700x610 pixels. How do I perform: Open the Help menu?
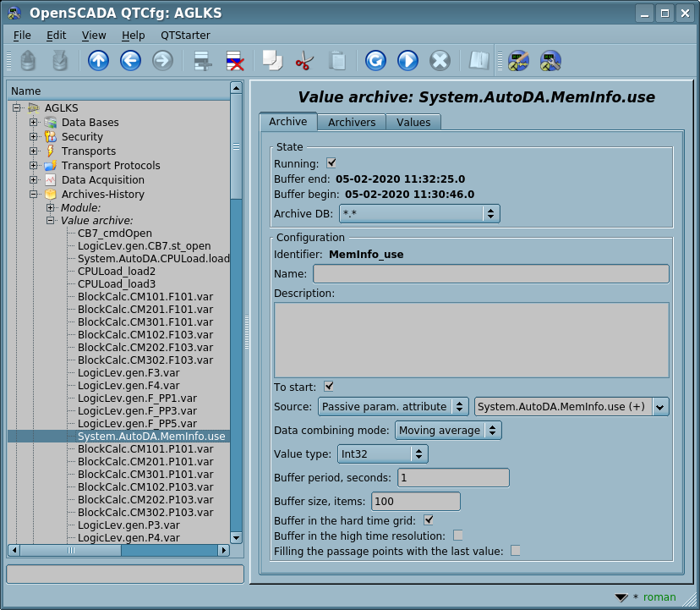[x=133, y=36]
